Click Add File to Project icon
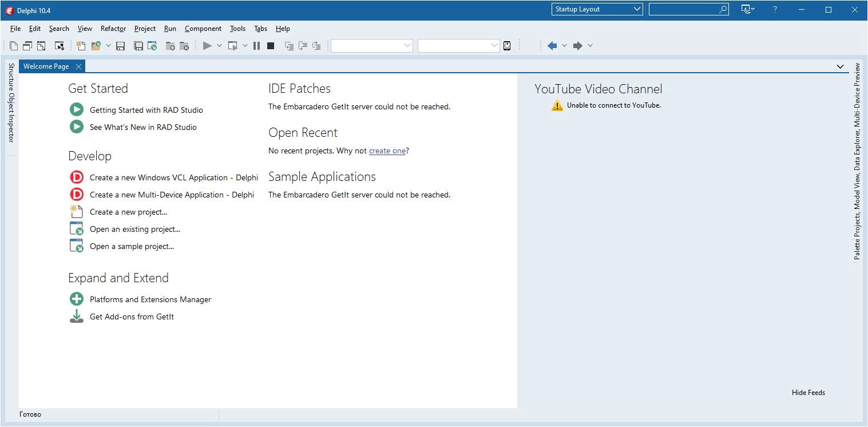868x427 pixels. tap(171, 46)
